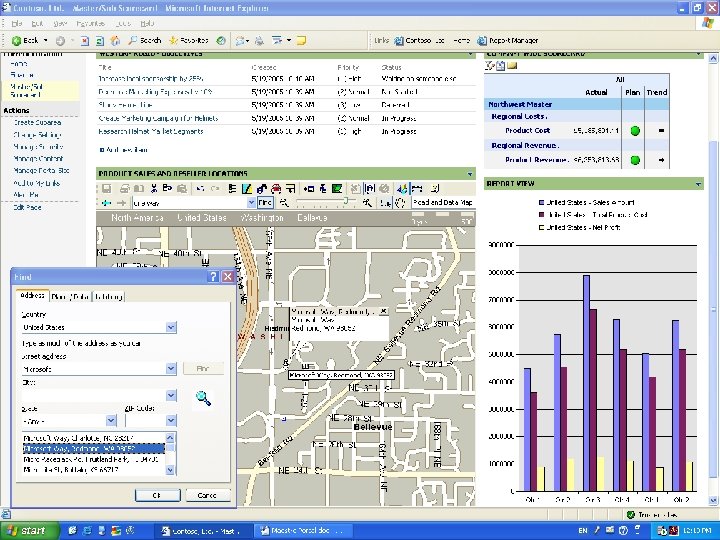Click the IE Refresh icon
Viewport: 720px width, 540px height.
pyautogui.click(x=100, y=41)
